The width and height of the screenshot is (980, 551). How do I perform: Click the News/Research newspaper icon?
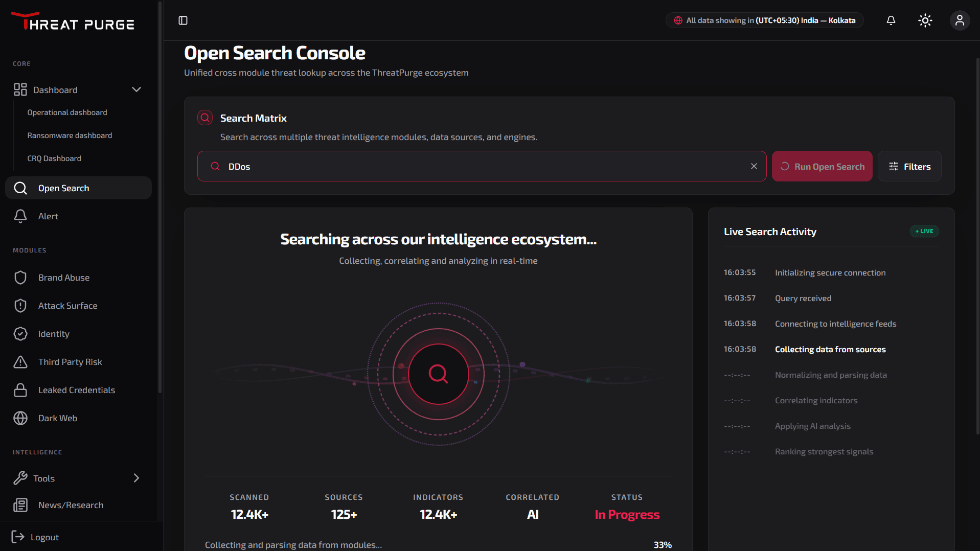(x=20, y=505)
